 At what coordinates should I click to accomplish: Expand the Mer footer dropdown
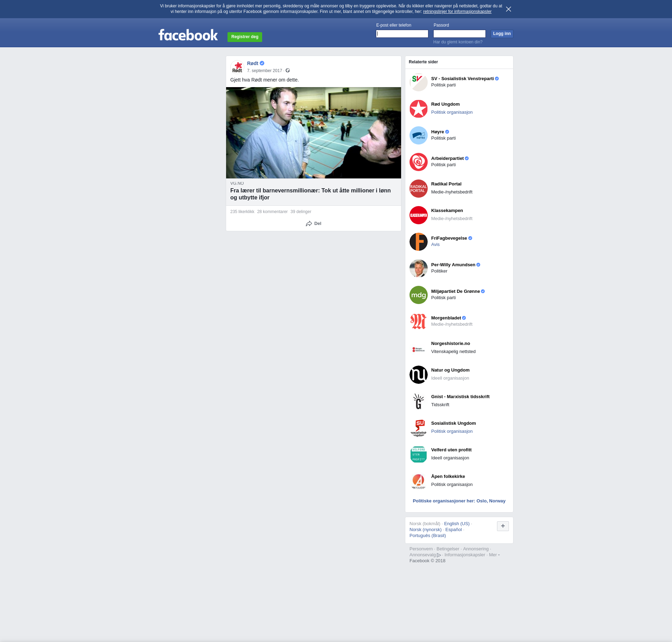(x=494, y=555)
